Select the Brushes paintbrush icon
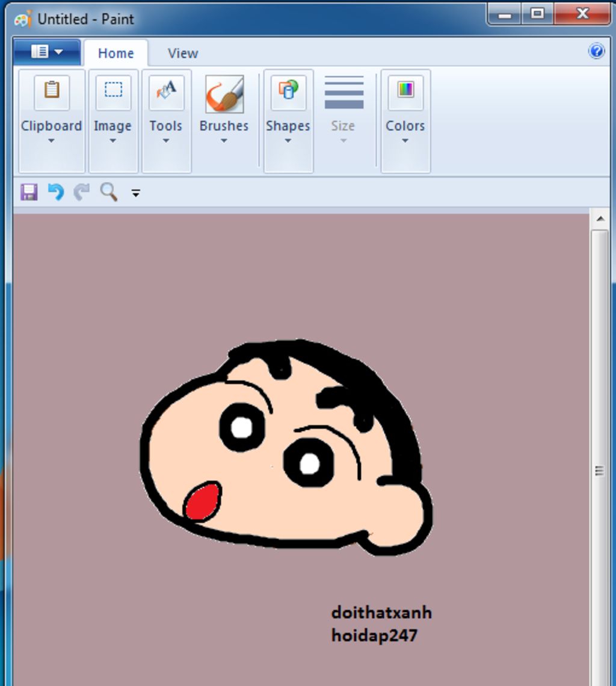This screenshot has width=616, height=686. pos(225,94)
